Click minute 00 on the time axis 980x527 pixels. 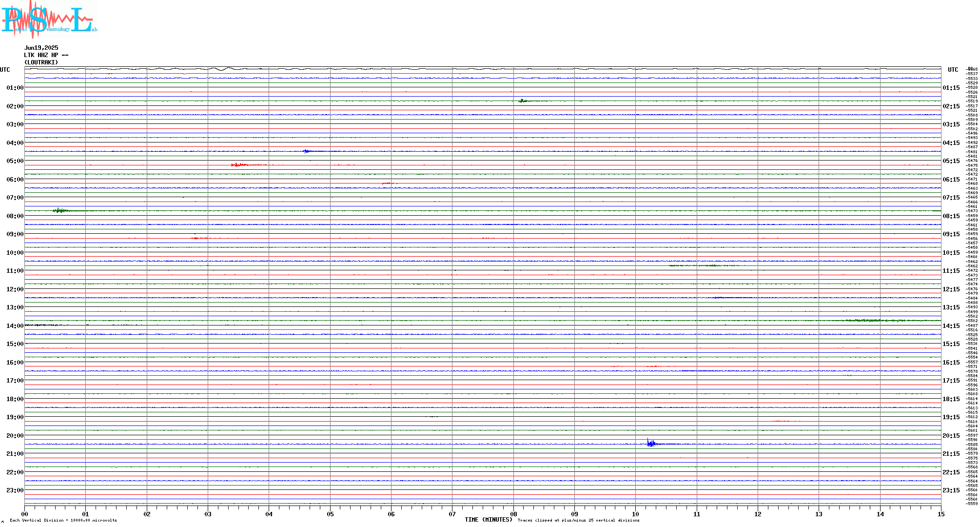click(x=24, y=514)
